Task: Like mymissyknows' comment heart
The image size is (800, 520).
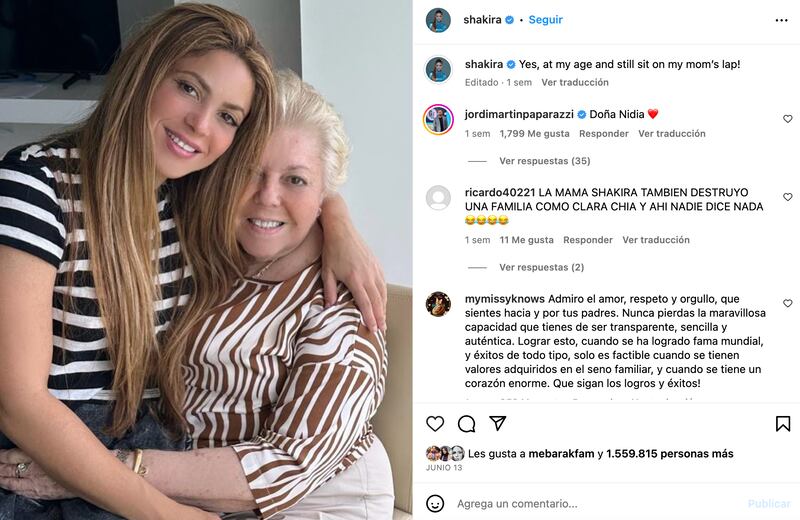Action: click(x=787, y=303)
